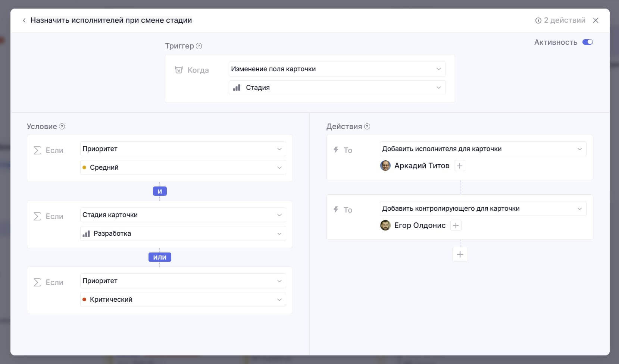
Task: Open the Добавить контролирующего для карточки dropdown
Action: coord(483,208)
